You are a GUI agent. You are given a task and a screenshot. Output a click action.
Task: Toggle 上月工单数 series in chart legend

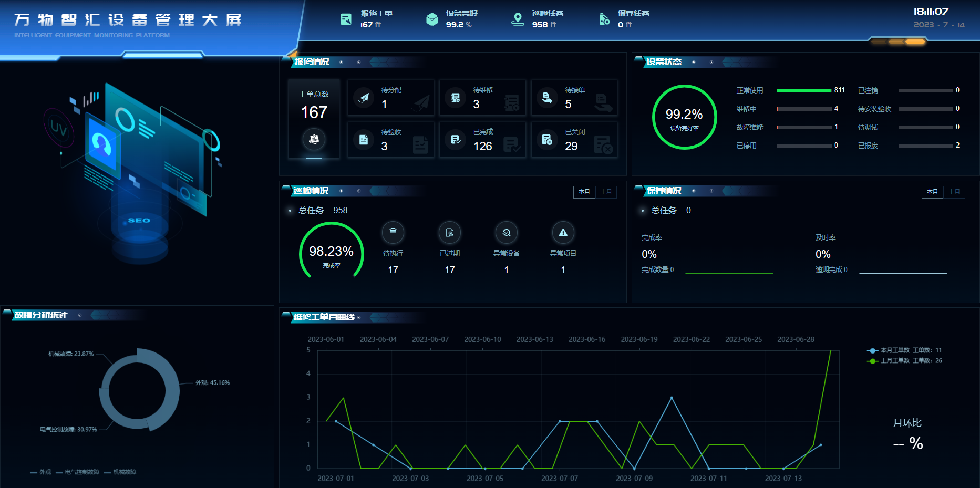(903, 361)
